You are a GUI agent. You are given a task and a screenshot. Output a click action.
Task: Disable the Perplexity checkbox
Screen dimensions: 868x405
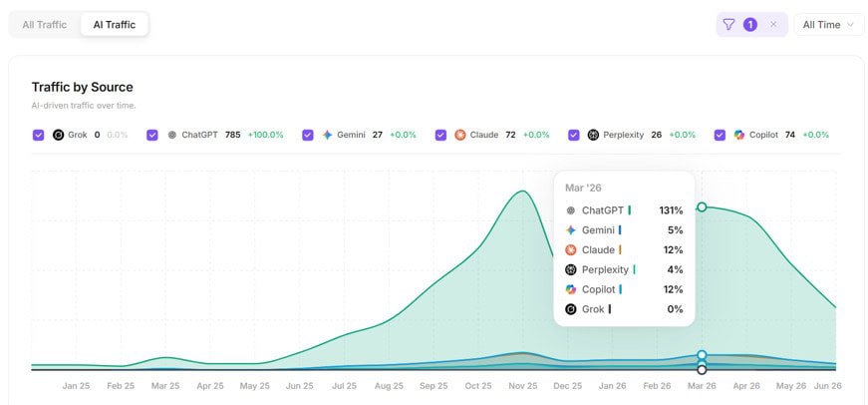pyautogui.click(x=574, y=135)
